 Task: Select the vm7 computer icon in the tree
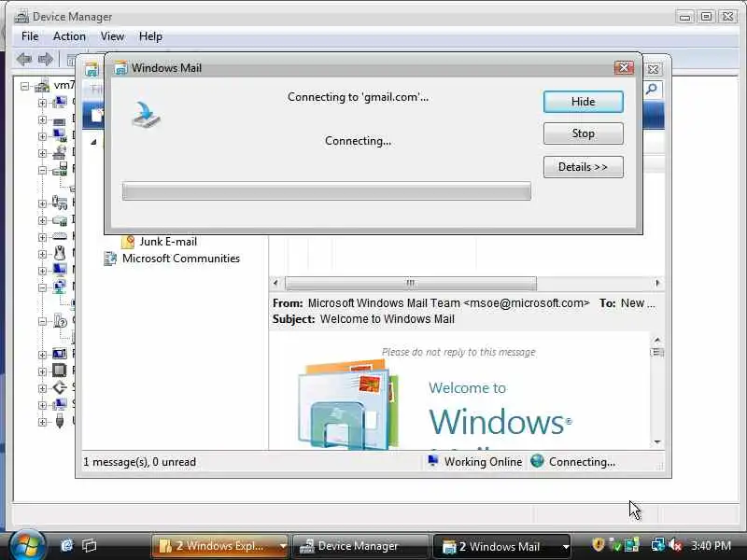(42, 86)
